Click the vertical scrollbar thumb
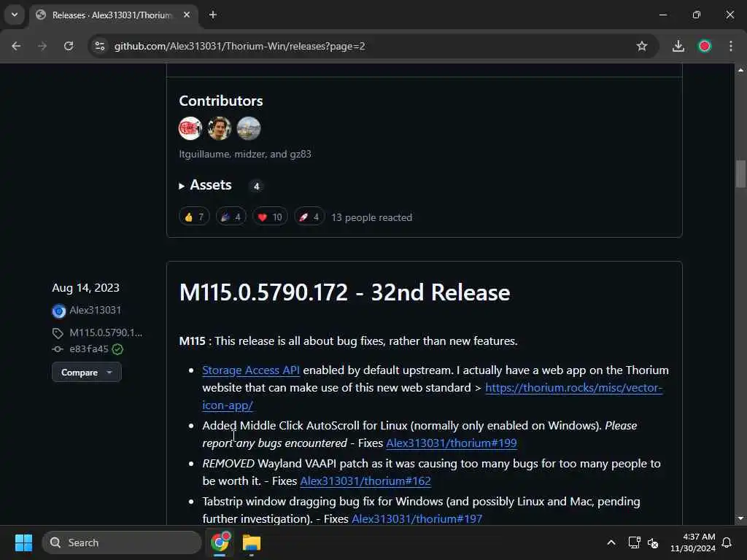 (x=740, y=174)
